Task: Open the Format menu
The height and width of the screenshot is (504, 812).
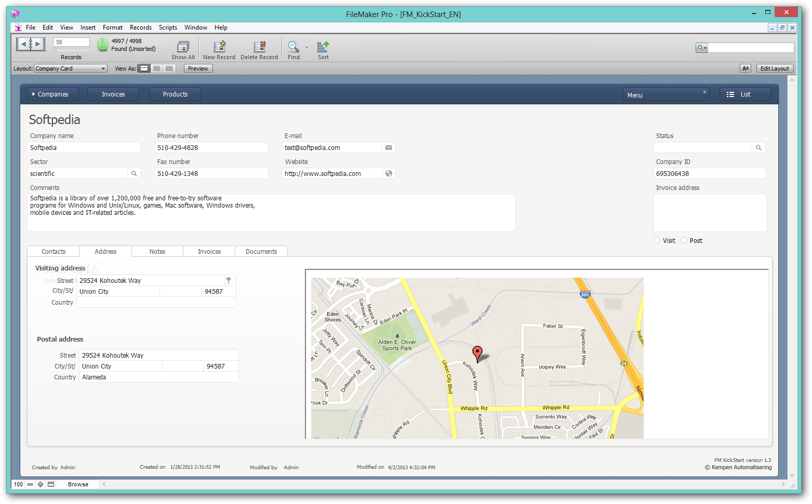Action: [x=113, y=28]
